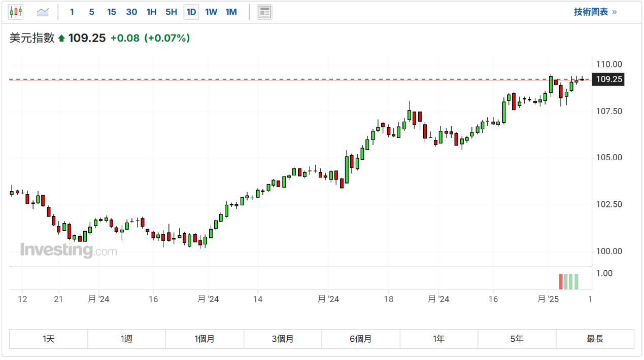This screenshot has height=360, width=644.
Task: Click the 109.25 index value
Action: [87, 38]
